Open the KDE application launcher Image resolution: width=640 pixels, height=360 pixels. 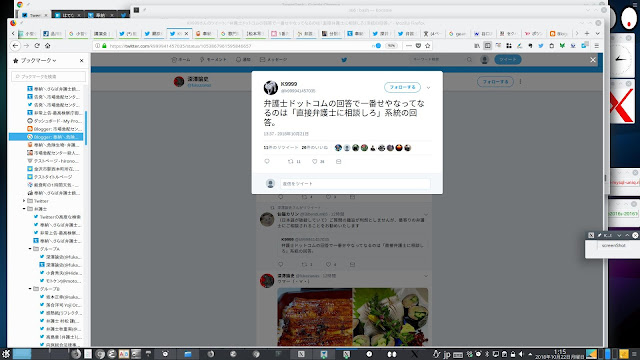pos(6,354)
